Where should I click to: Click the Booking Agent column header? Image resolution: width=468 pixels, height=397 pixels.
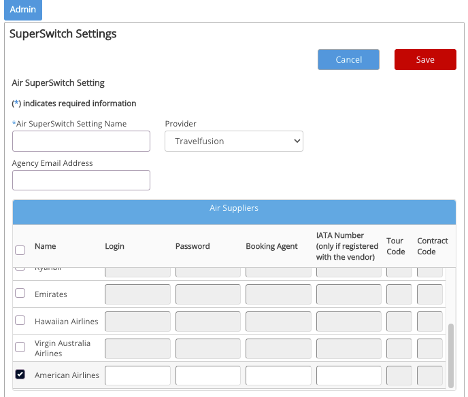[272, 246]
